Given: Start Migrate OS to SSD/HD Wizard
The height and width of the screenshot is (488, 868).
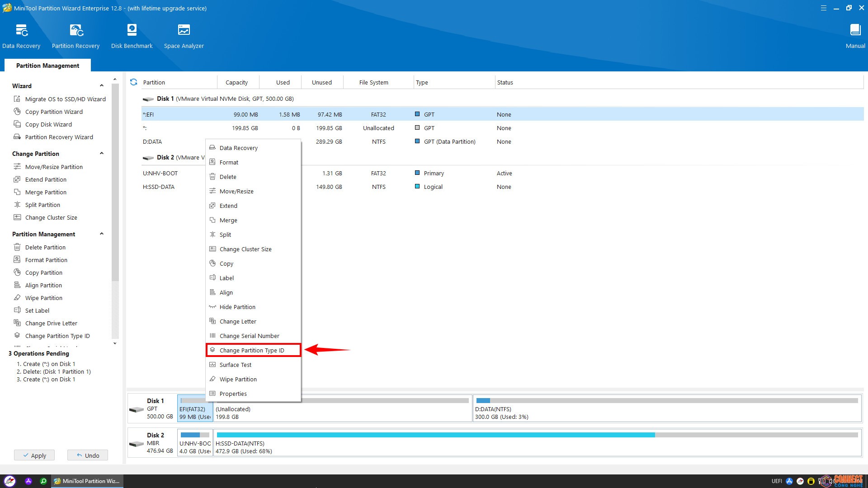Looking at the screenshot, I should point(60,99).
